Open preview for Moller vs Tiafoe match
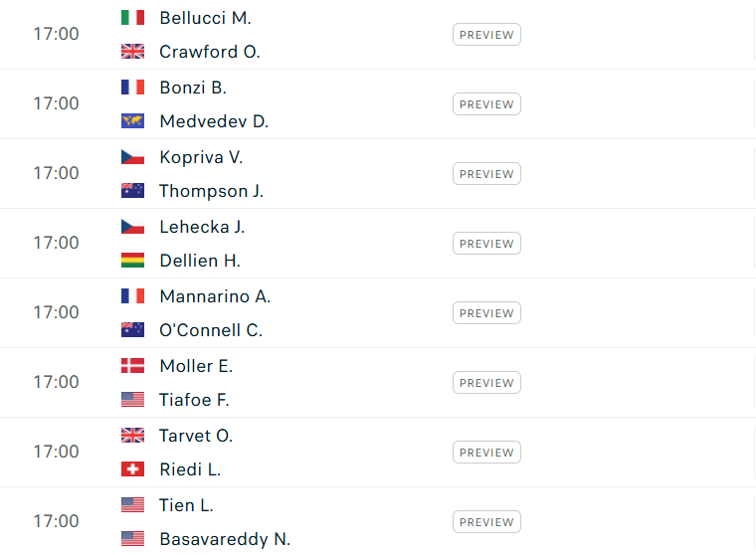The height and width of the screenshot is (555, 756). 486,382
